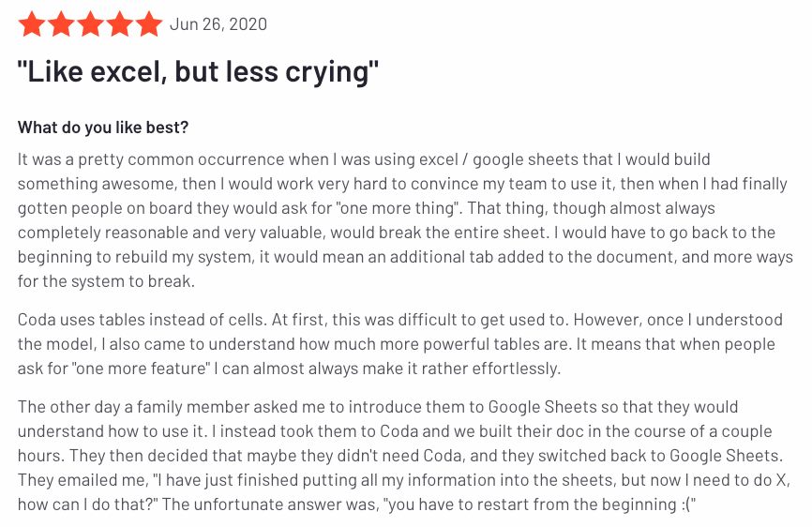812x527 pixels.
Task: Select the third rating star
Action: point(90,24)
